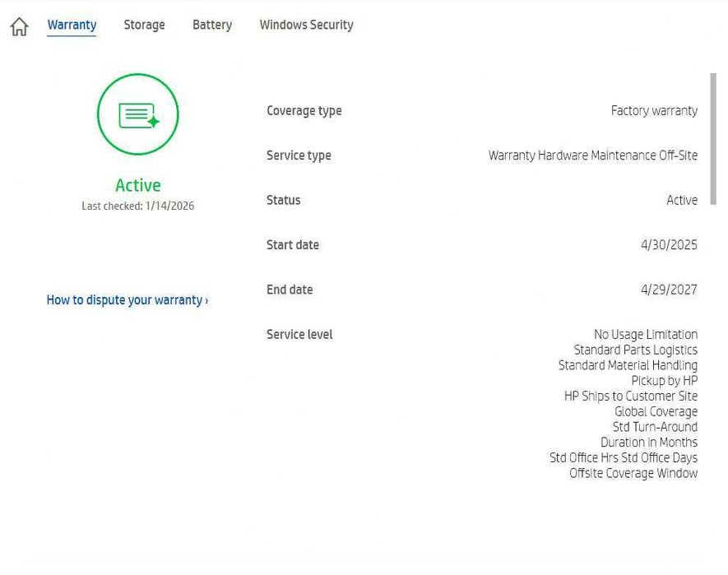
Task: Click the Coverage type label
Action: coord(304,111)
